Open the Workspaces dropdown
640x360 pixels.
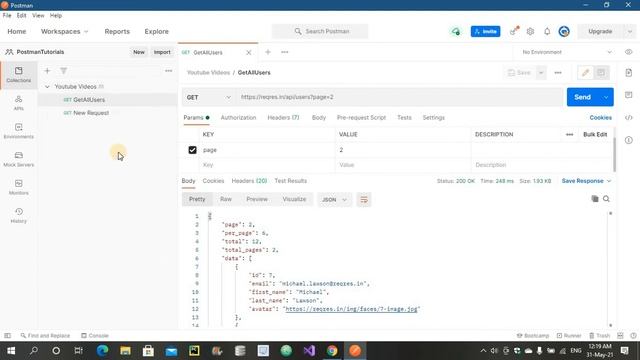[x=64, y=31]
